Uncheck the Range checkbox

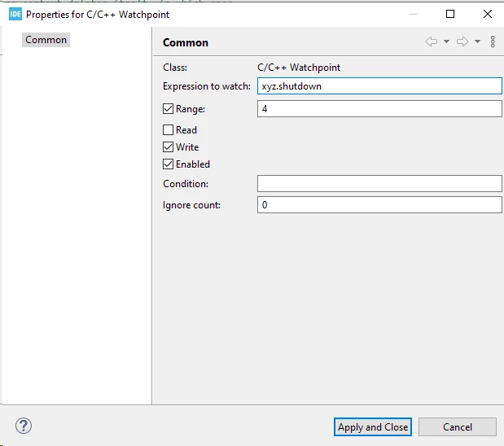168,108
